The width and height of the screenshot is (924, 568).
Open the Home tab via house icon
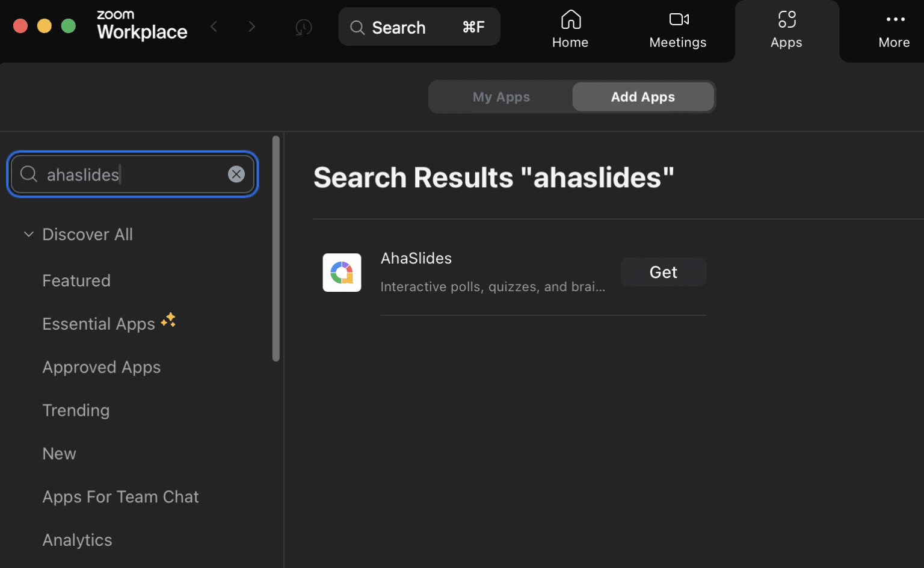point(570,27)
